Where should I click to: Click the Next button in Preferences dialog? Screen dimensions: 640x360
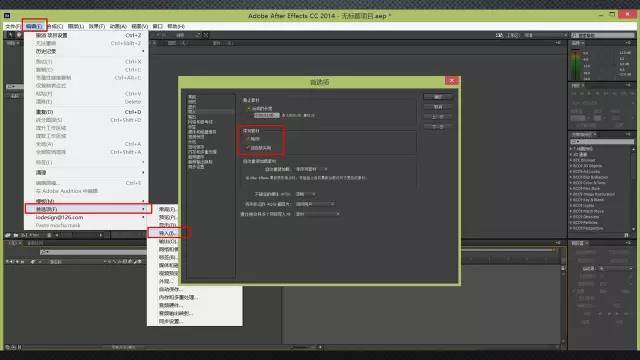click(x=438, y=127)
